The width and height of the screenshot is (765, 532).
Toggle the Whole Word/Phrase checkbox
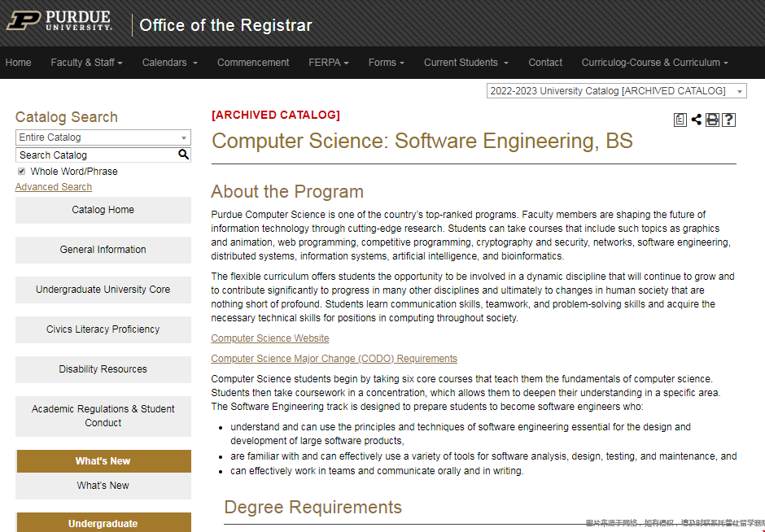point(21,171)
